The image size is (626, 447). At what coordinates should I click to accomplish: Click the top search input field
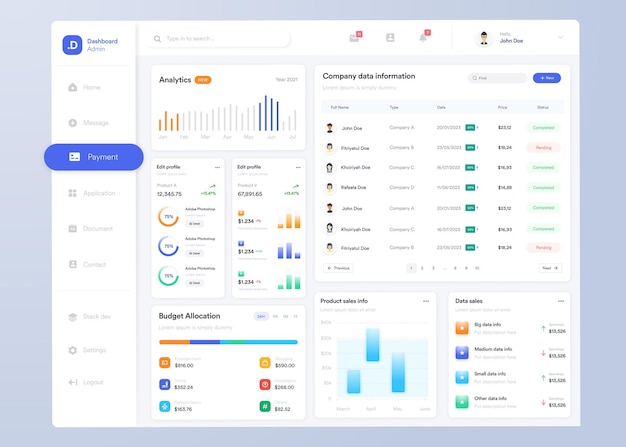[218, 38]
